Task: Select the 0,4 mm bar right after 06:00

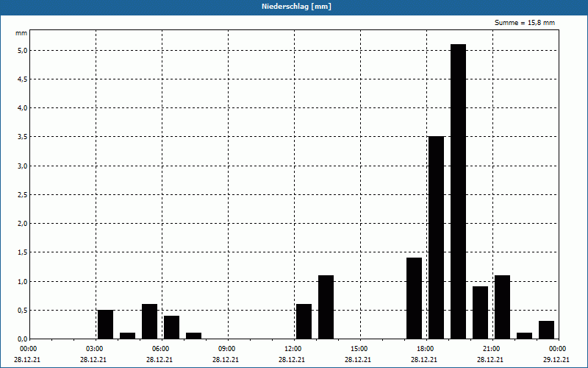Action: coord(171,328)
